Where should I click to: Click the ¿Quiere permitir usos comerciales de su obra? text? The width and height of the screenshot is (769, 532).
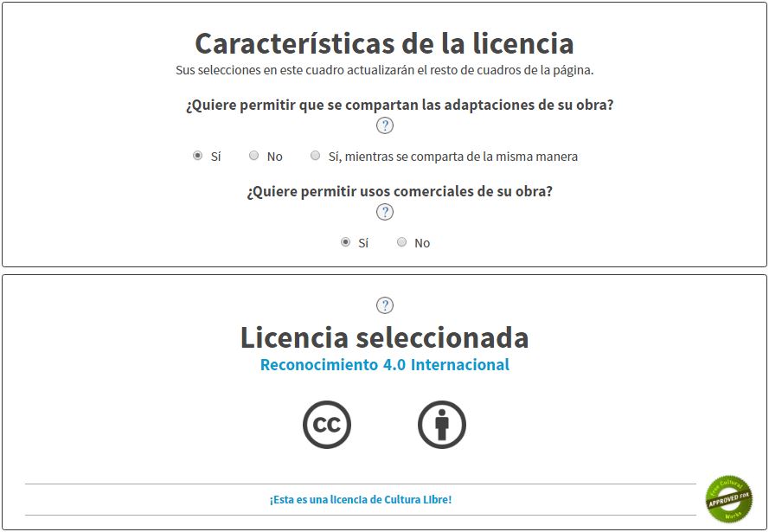400,191
